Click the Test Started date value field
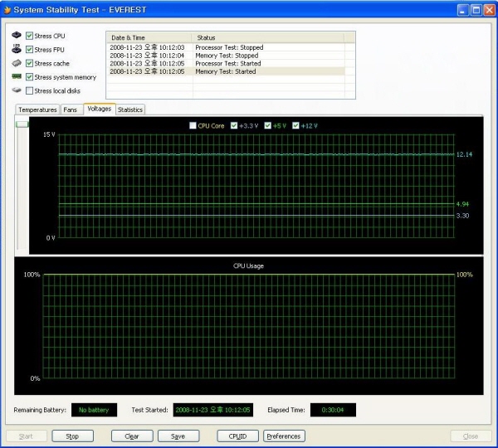 [x=212, y=410]
